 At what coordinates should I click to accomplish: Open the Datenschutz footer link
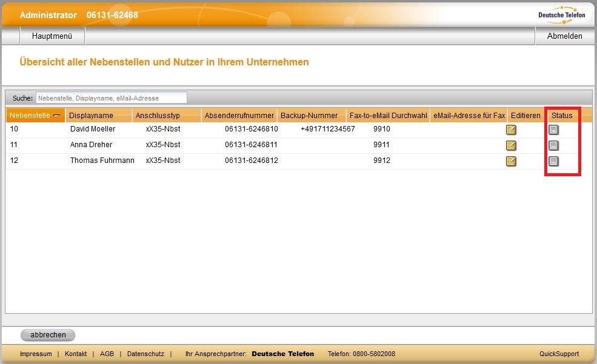(146, 354)
